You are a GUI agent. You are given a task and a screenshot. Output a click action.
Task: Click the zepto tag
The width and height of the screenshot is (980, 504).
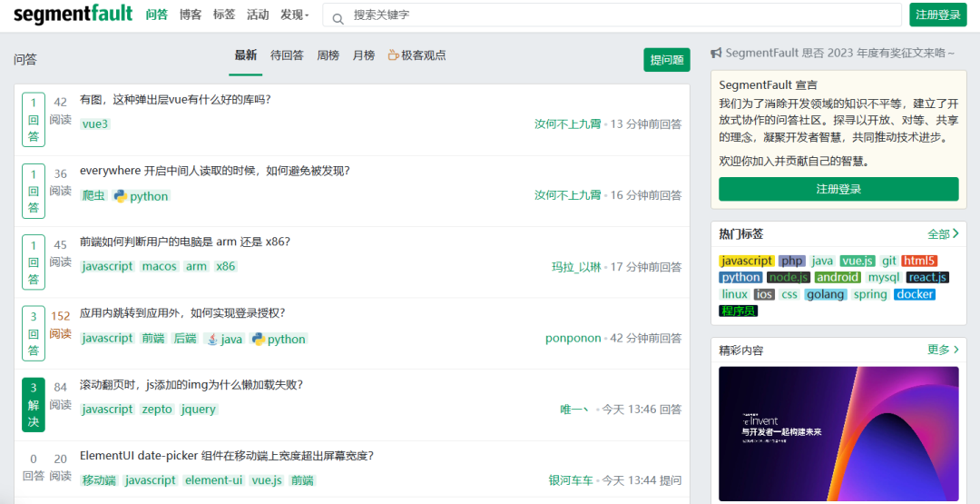pos(157,409)
